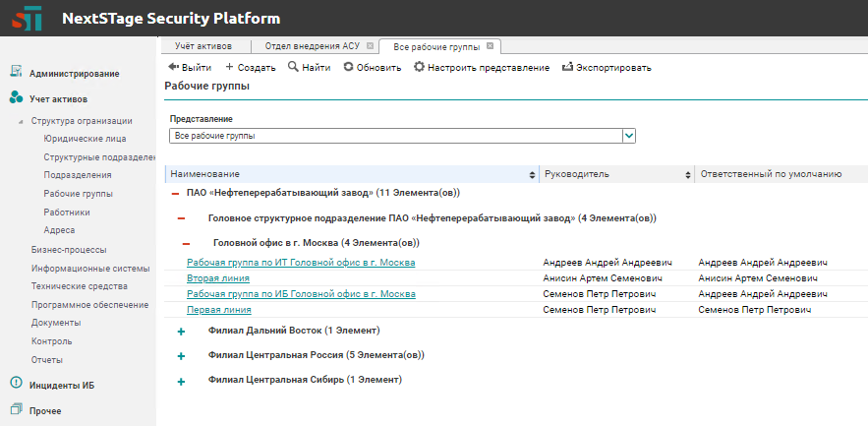Open Настроить представление gear settings
Image resolution: width=868 pixels, height=426 pixels.
pyautogui.click(x=419, y=68)
